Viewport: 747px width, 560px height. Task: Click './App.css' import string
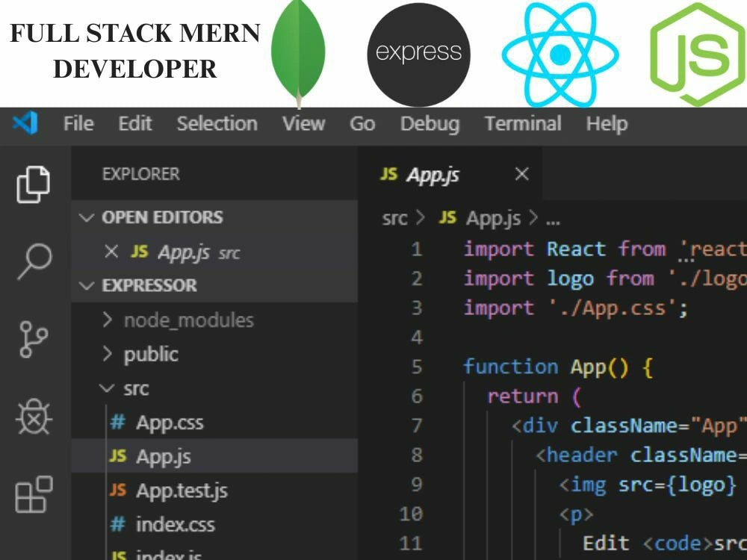click(x=613, y=308)
